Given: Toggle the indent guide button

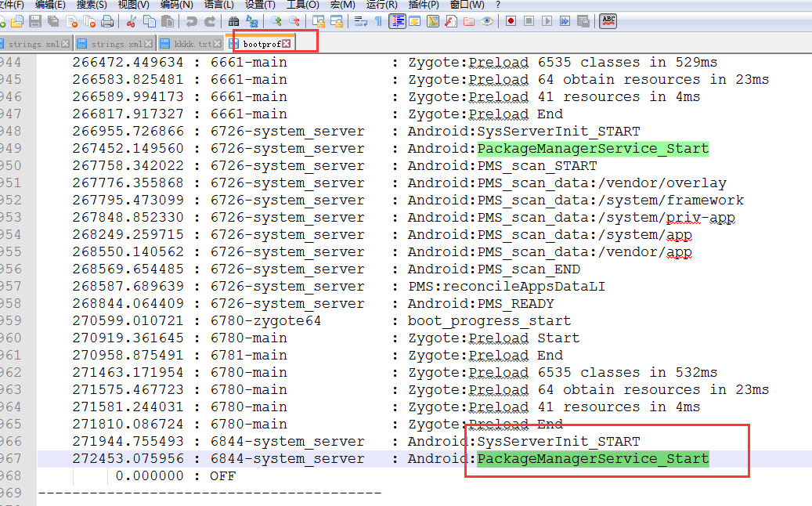Looking at the screenshot, I should (397, 21).
